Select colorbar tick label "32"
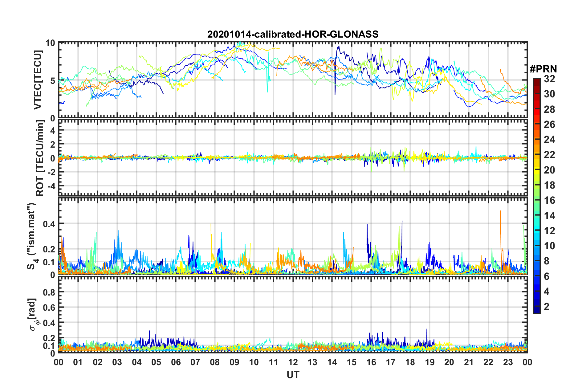Screen dimensions: 586x392 [549, 79]
